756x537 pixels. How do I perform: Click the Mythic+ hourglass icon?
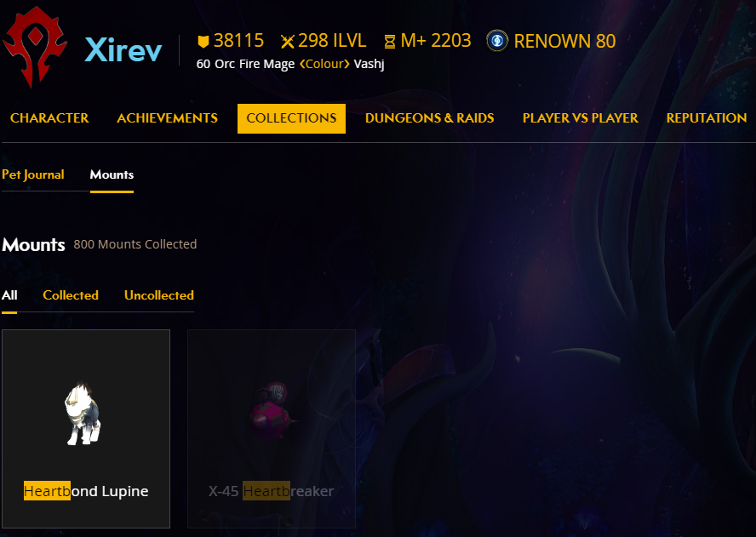tap(390, 42)
